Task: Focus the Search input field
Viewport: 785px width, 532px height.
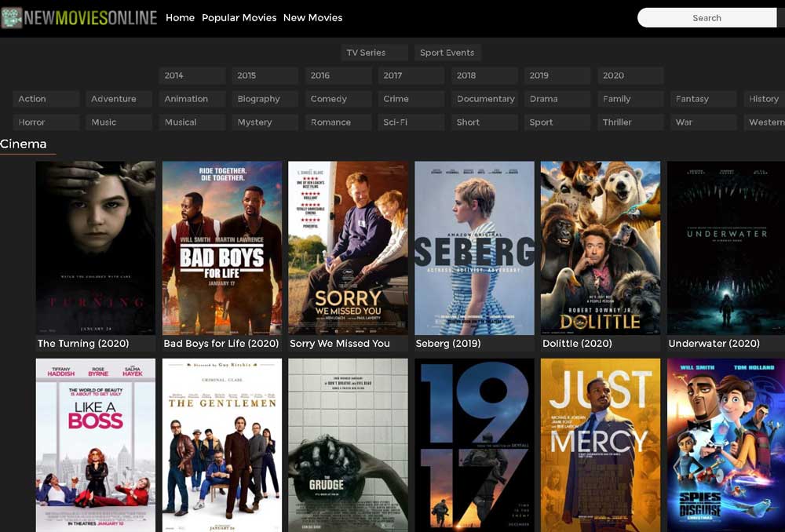Action: tap(707, 17)
